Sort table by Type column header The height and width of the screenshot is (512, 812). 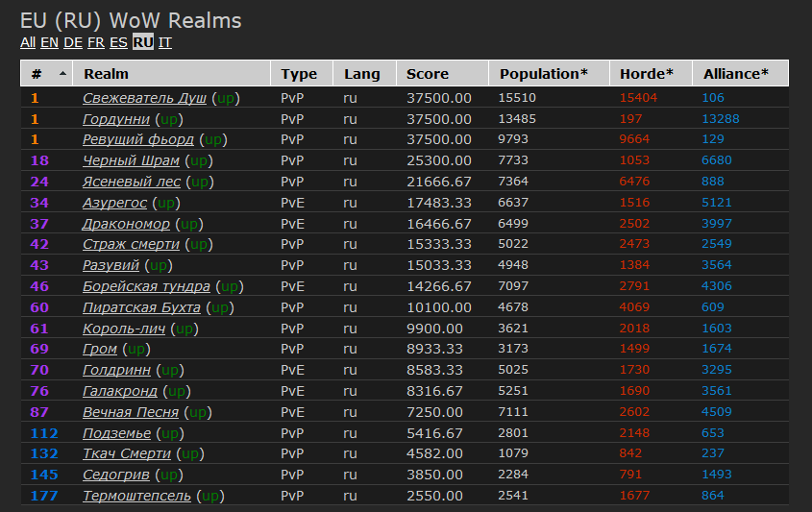pyautogui.click(x=302, y=74)
